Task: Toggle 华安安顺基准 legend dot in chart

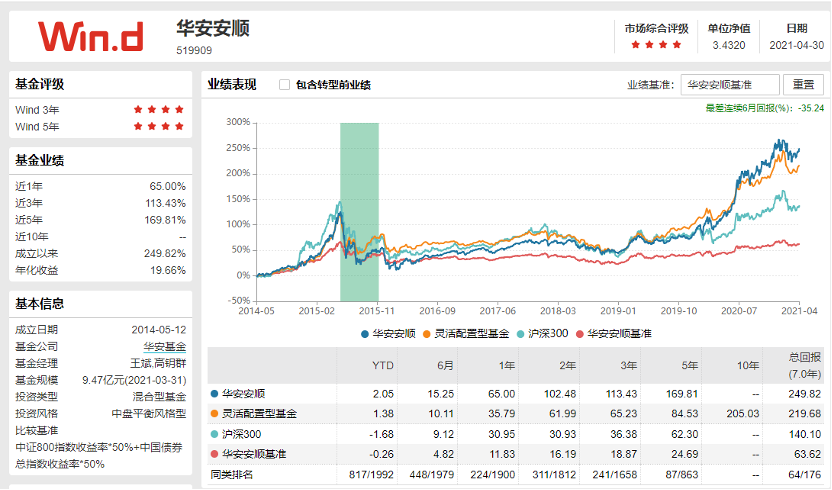Action: pyautogui.click(x=579, y=334)
